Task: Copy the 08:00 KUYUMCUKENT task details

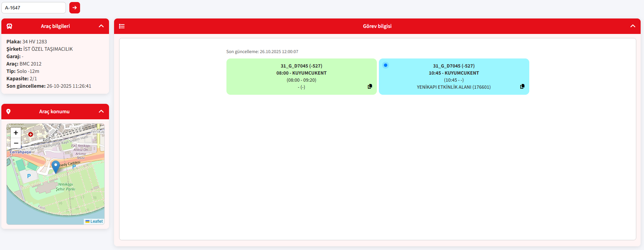Action: tap(370, 86)
